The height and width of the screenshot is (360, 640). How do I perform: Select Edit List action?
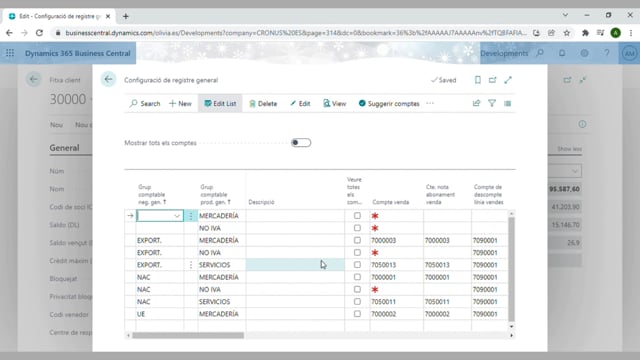(x=220, y=103)
